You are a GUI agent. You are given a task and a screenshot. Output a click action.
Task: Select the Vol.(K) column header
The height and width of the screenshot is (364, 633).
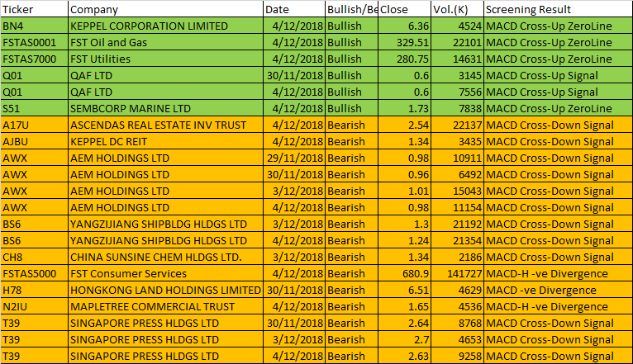(457, 9)
